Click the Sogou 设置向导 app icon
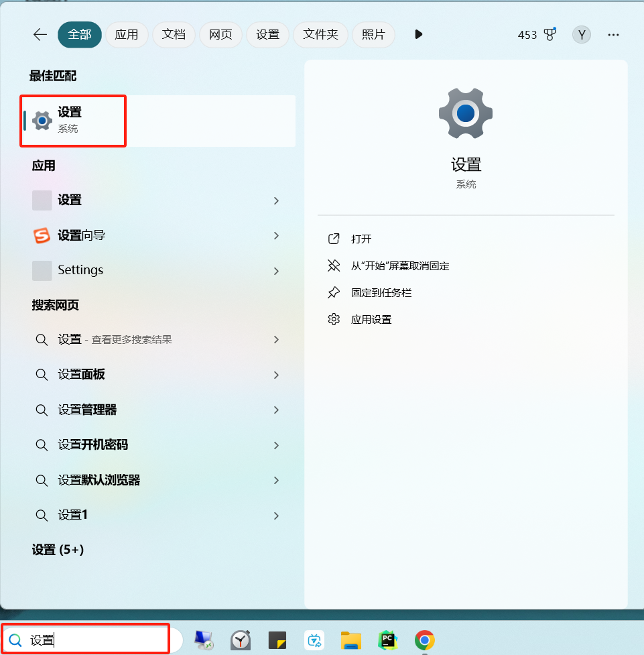Viewport: 644px width, 655px height. (x=42, y=235)
